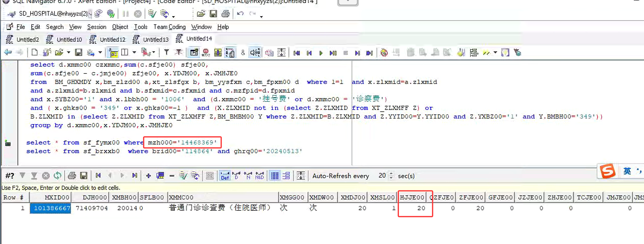Toggle the N column display mode
This screenshot has width=644, height=244.
[x=248, y=176]
